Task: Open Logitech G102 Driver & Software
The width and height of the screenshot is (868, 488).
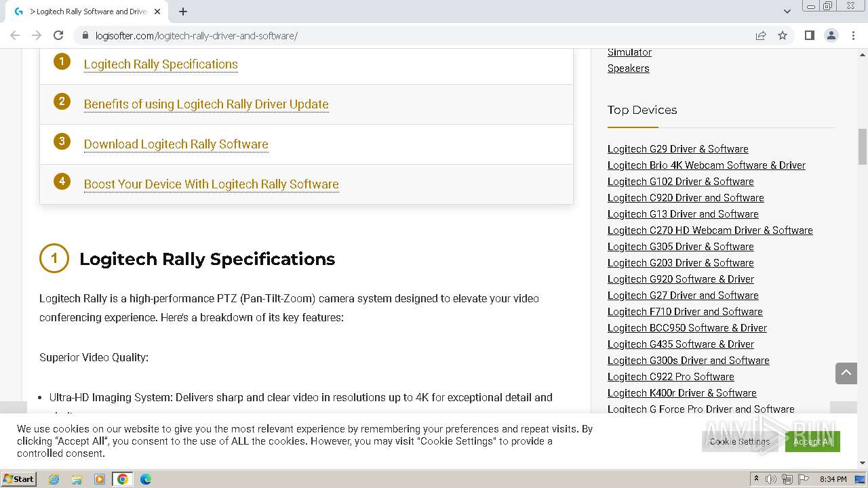Action: coord(681,182)
